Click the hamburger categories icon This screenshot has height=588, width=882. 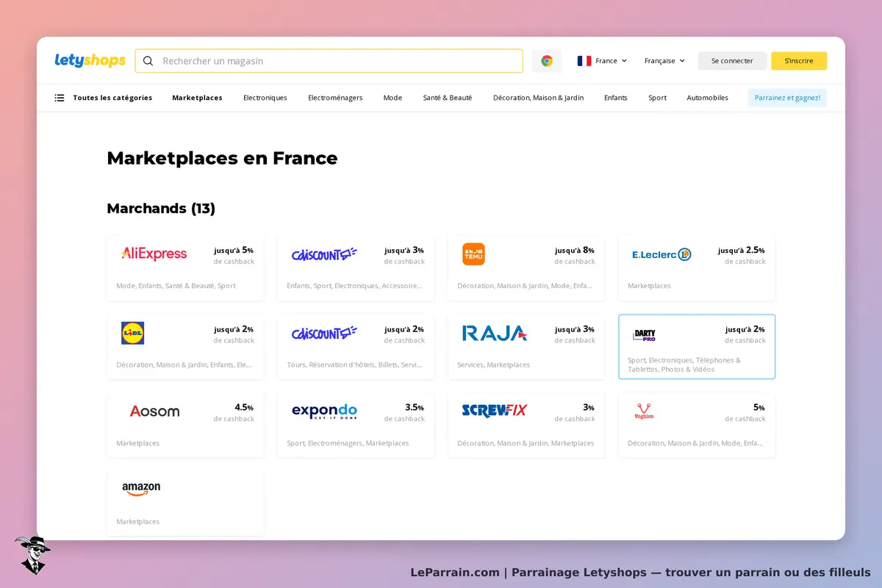pyautogui.click(x=60, y=98)
